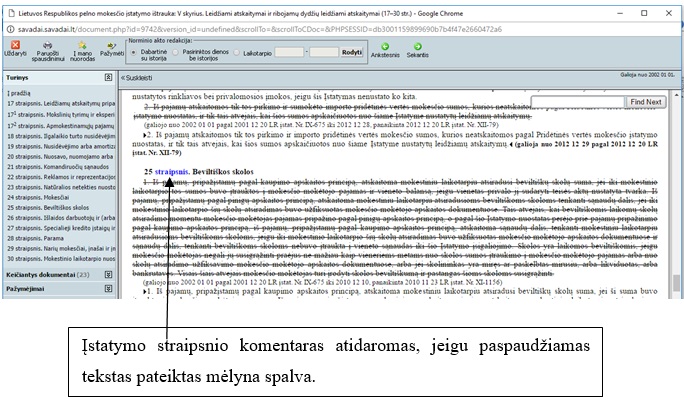Screen dimensions: 684x400
Task: Click the Paruošti spausdinimui printer icon
Action: point(48,45)
